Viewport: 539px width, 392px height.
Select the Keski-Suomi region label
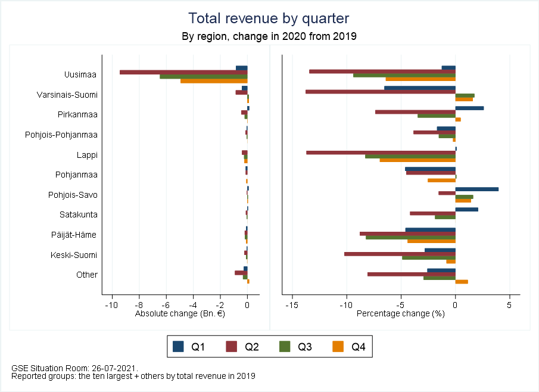[74, 255]
